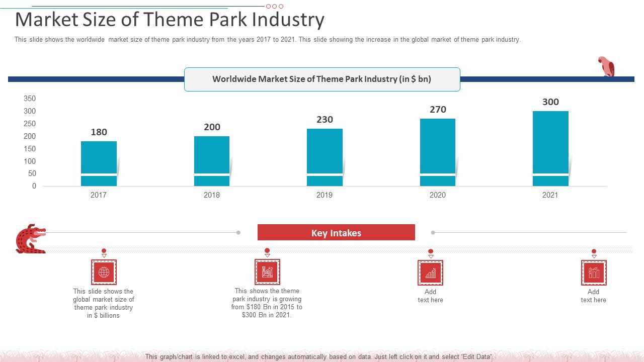The width and height of the screenshot is (644, 362).
Task: Click the text about growing from $180 Bn
Action: pos(267,303)
